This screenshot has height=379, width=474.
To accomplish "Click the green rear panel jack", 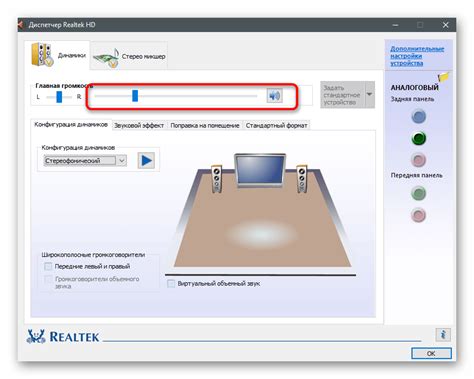I will click(419, 138).
